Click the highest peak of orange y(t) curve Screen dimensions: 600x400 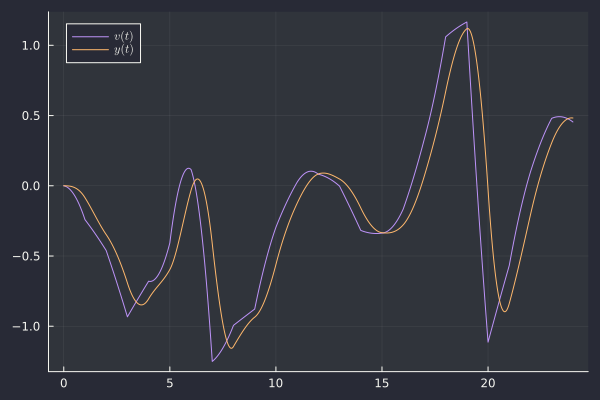pos(469,29)
